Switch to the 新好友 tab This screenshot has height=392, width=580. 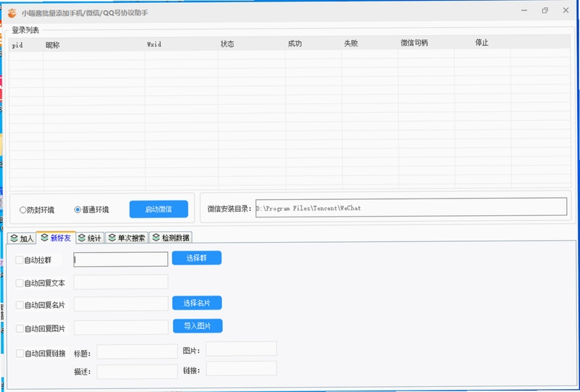[x=56, y=238]
